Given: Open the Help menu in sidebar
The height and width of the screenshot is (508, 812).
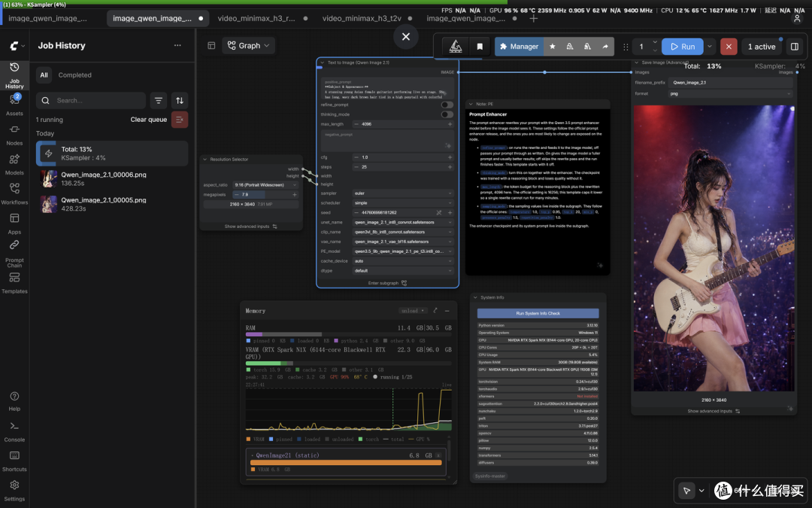Looking at the screenshot, I should tap(14, 400).
